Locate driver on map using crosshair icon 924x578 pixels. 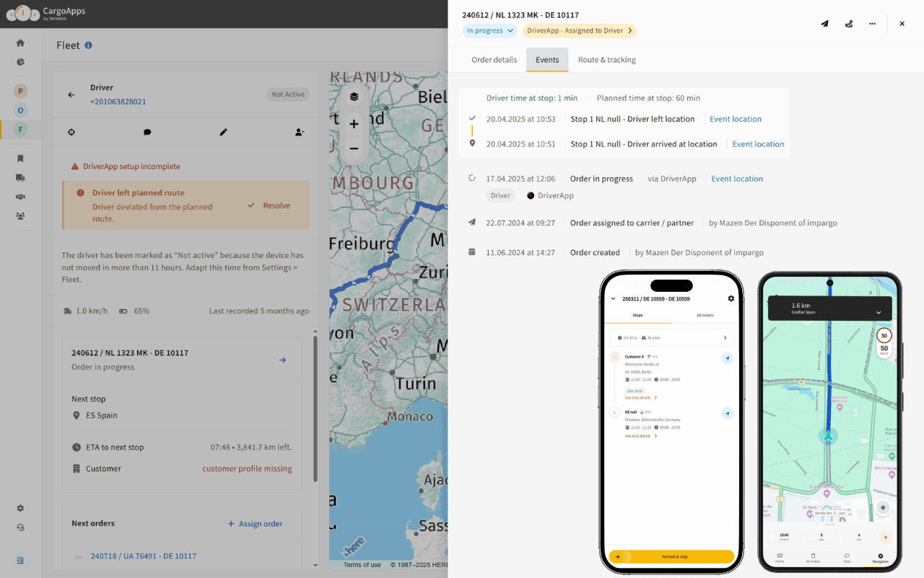(71, 131)
